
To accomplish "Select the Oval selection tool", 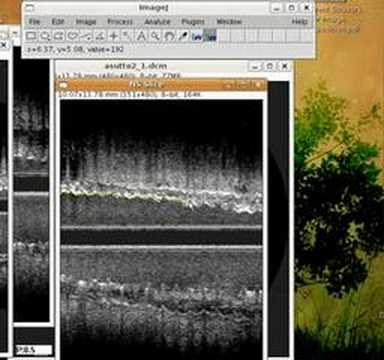I will coord(45,35).
